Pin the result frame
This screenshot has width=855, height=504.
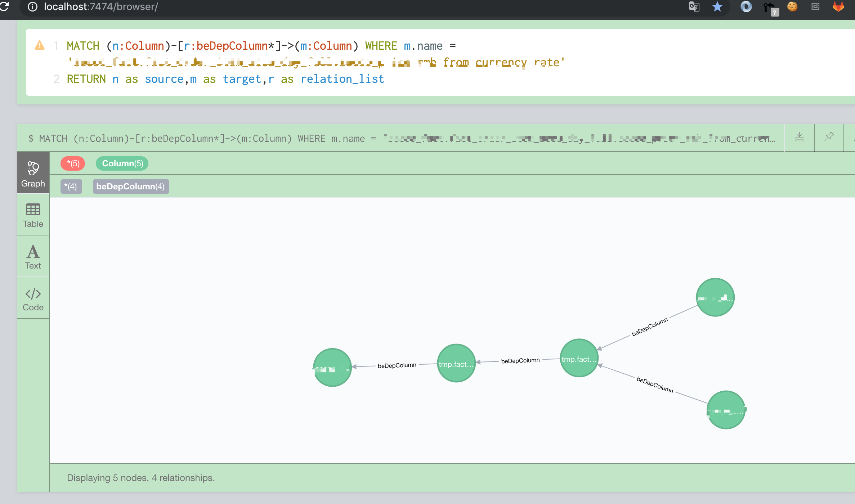[829, 137]
